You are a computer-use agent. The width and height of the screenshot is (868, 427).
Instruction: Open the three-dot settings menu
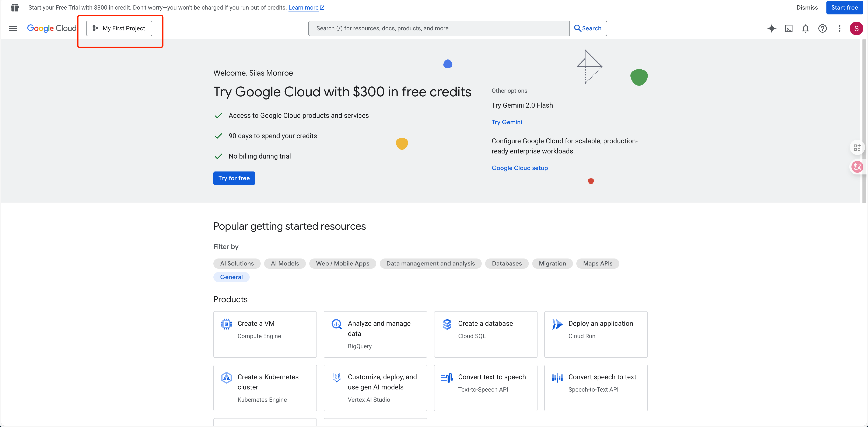pos(839,28)
